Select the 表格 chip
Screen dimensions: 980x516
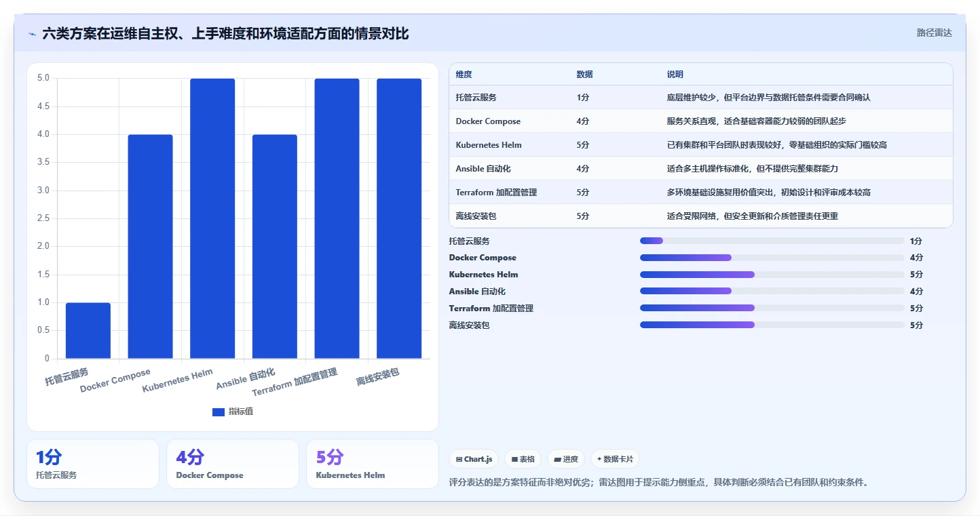(x=523, y=459)
